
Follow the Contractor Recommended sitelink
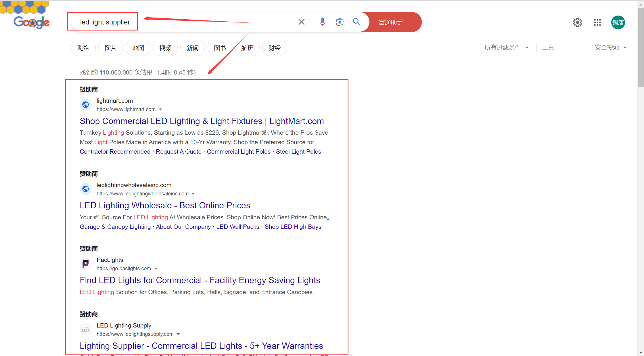tap(115, 152)
